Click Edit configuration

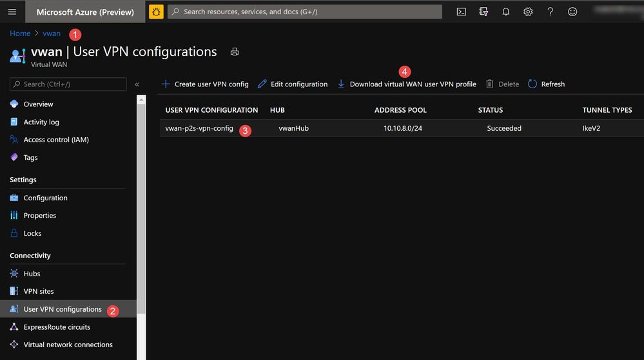tap(293, 84)
